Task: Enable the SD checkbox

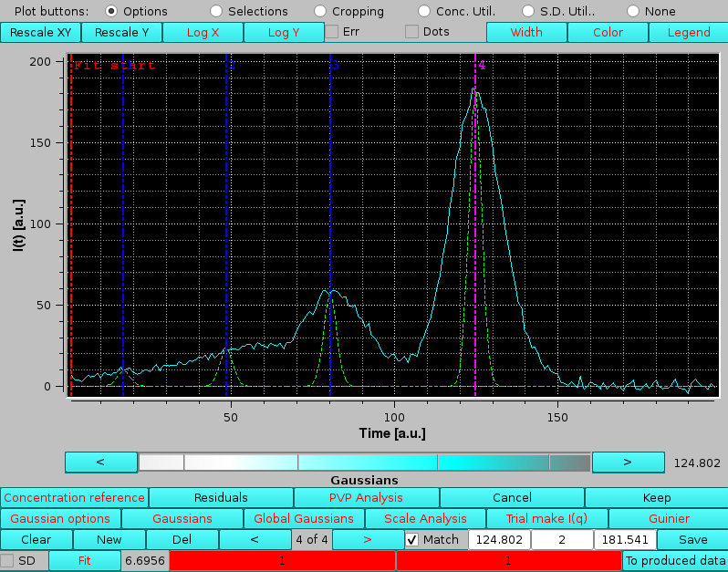Action: (x=8, y=561)
